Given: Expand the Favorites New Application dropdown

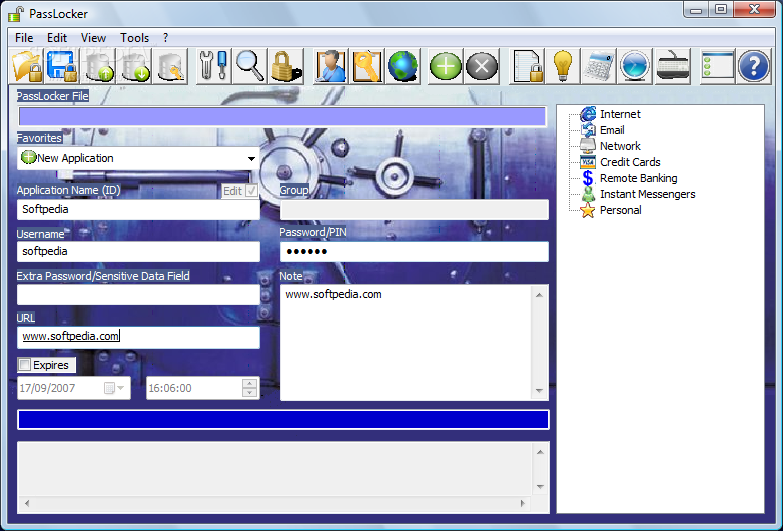Looking at the screenshot, I should [x=251, y=158].
